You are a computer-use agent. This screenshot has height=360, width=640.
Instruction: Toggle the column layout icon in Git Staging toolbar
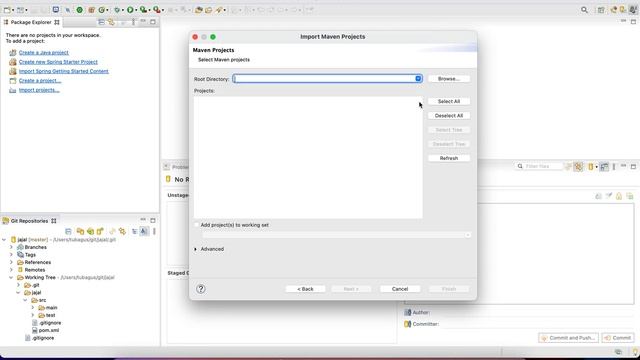[x=604, y=167]
